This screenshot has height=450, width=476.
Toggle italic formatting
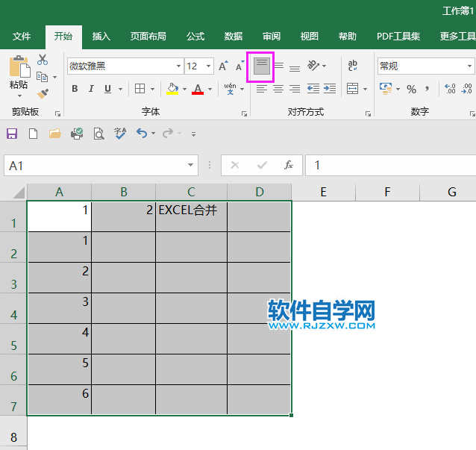coord(91,89)
